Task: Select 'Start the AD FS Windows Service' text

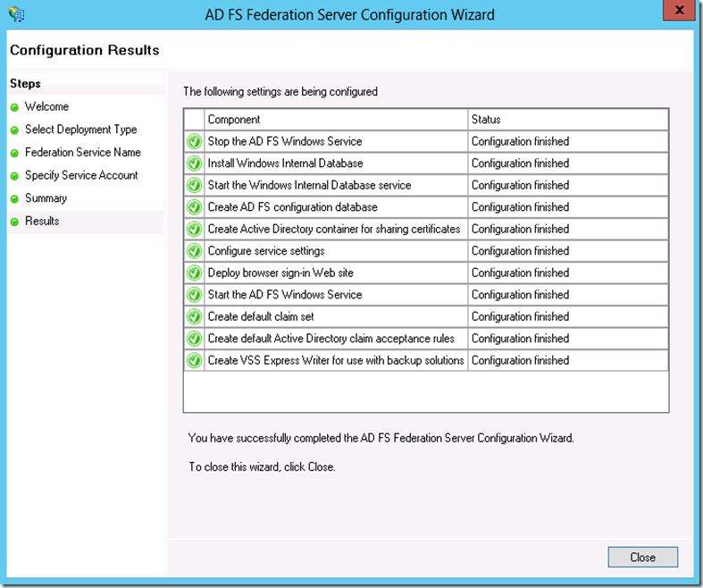Action: tap(285, 295)
